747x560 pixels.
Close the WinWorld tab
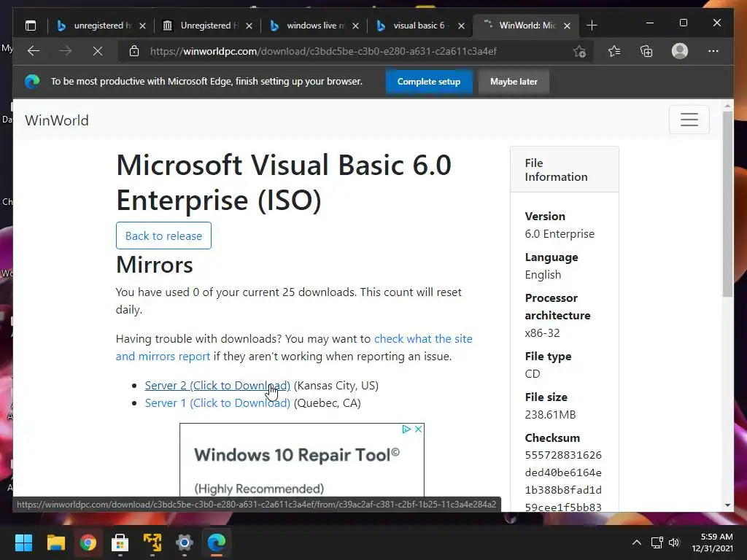567,26
